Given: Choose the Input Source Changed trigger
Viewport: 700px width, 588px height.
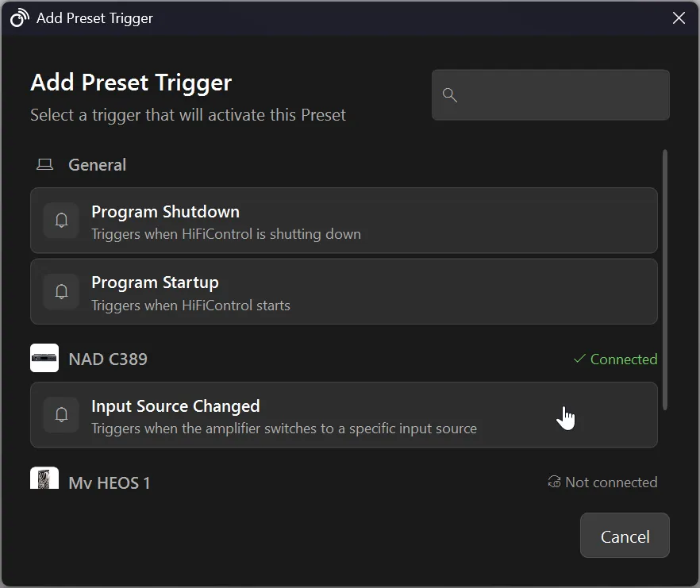Looking at the screenshot, I should [x=344, y=414].
